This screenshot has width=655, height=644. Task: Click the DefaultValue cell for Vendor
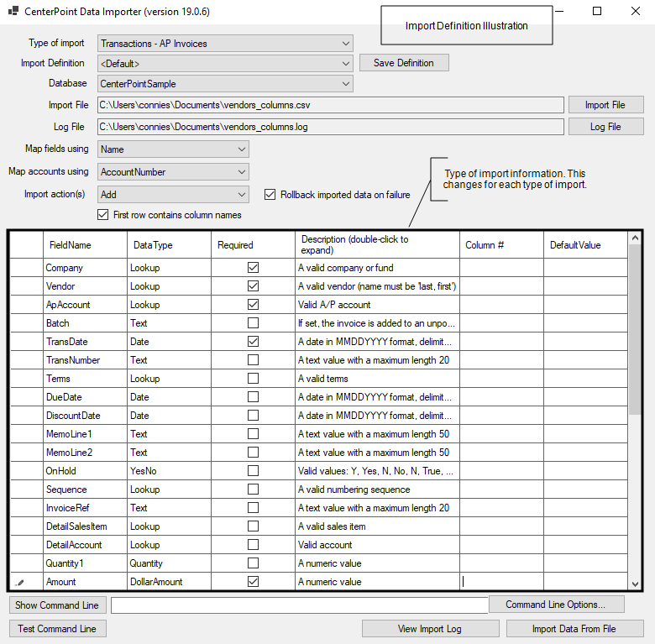point(585,286)
